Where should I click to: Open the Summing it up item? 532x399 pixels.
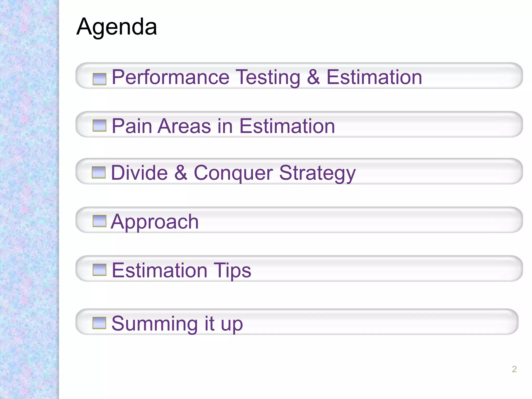click(x=177, y=324)
